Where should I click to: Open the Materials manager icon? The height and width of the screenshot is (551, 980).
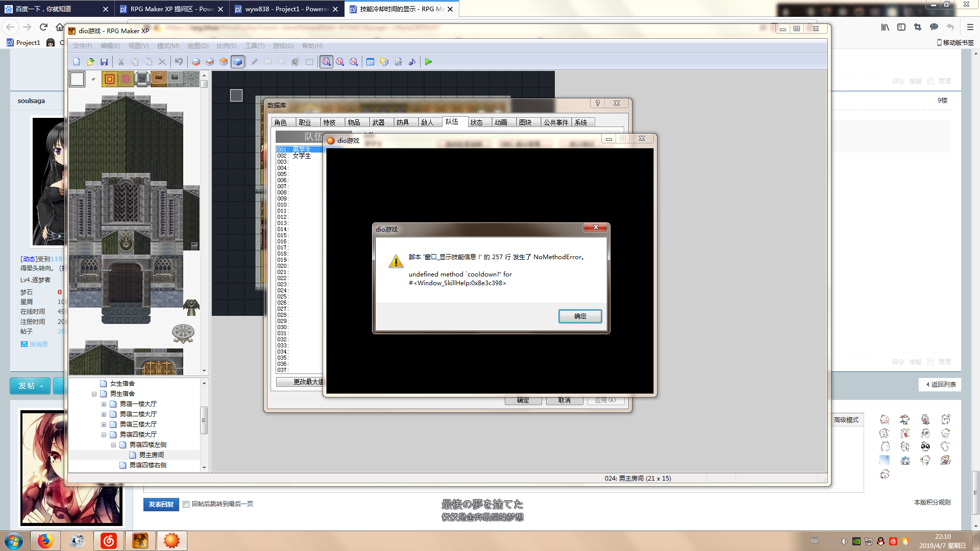click(x=384, y=62)
